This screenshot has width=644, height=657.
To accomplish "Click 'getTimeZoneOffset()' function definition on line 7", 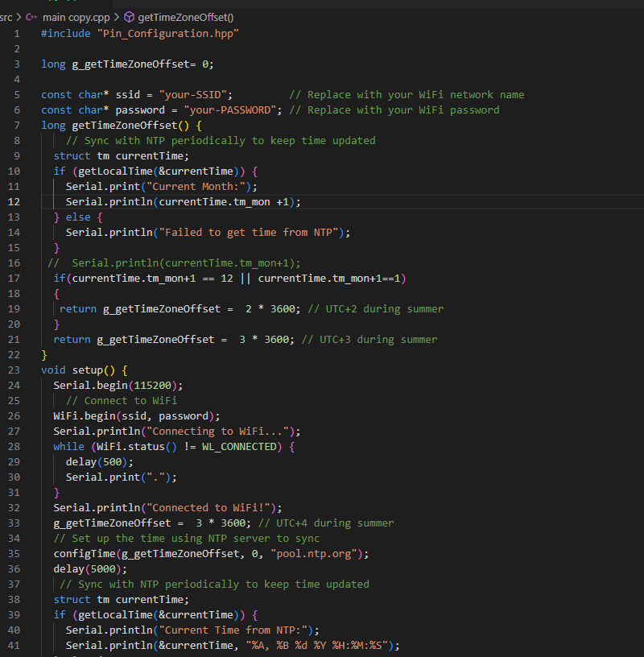I will (x=130, y=126).
